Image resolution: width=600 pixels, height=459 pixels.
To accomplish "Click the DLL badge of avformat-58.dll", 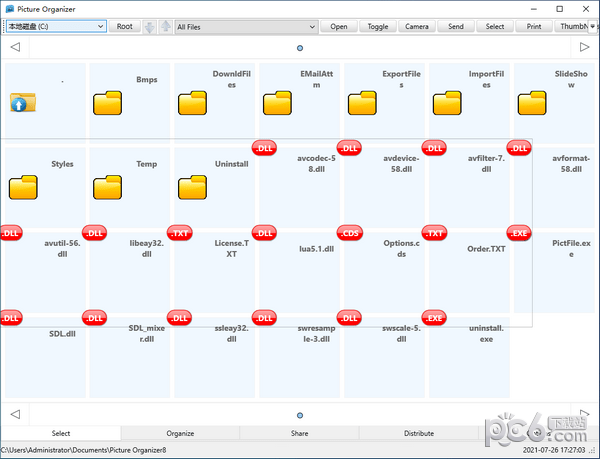I will coord(519,148).
